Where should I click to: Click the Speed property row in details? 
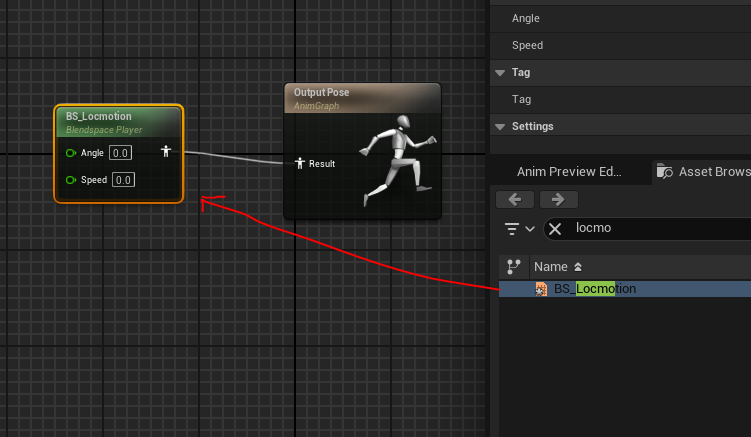(x=620, y=46)
